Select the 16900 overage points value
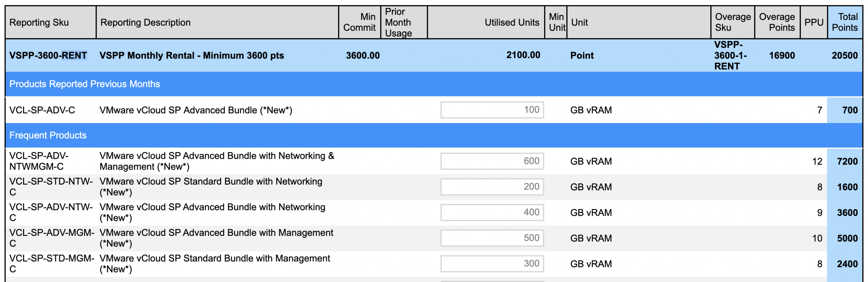 coord(782,55)
